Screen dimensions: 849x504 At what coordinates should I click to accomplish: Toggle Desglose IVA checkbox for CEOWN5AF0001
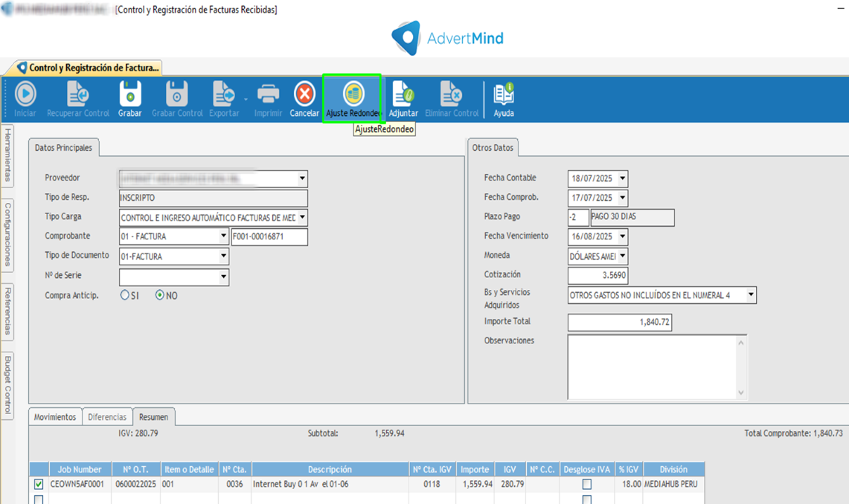tap(587, 484)
